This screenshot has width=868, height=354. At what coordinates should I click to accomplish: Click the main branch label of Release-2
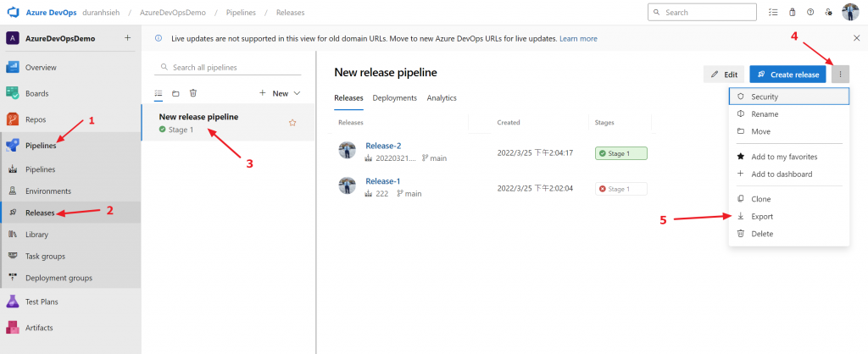pyautogui.click(x=434, y=158)
